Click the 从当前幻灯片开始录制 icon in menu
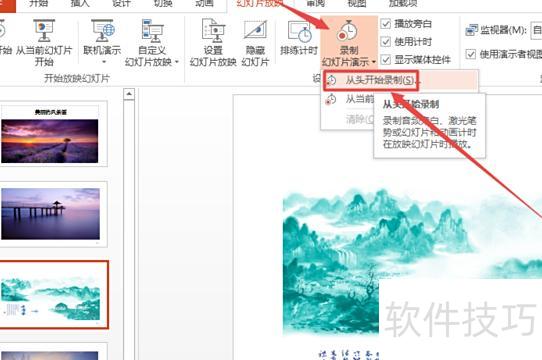This screenshot has width=542, height=360. pyautogui.click(x=331, y=99)
